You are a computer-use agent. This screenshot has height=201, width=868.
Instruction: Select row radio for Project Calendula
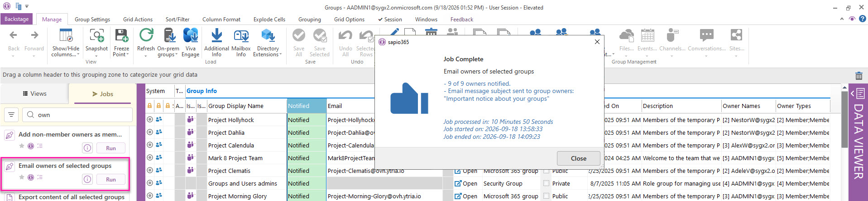point(149,145)
